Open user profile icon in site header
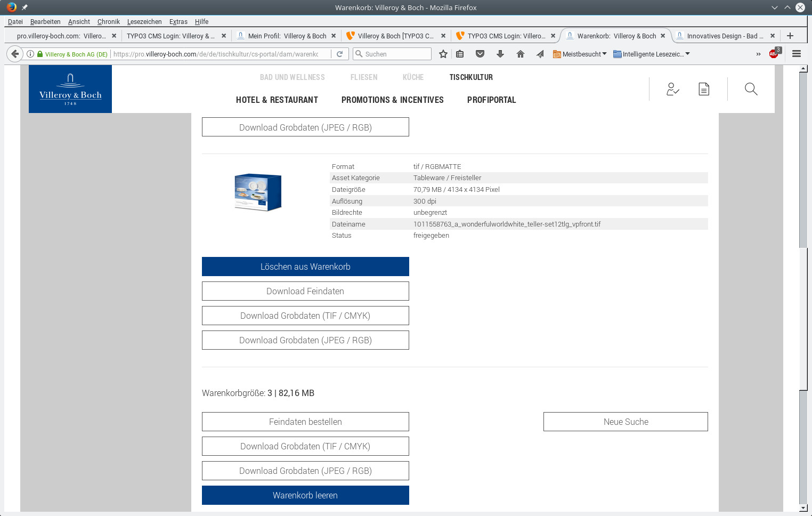This screenshot has height=516, width=812. [672, 89]
